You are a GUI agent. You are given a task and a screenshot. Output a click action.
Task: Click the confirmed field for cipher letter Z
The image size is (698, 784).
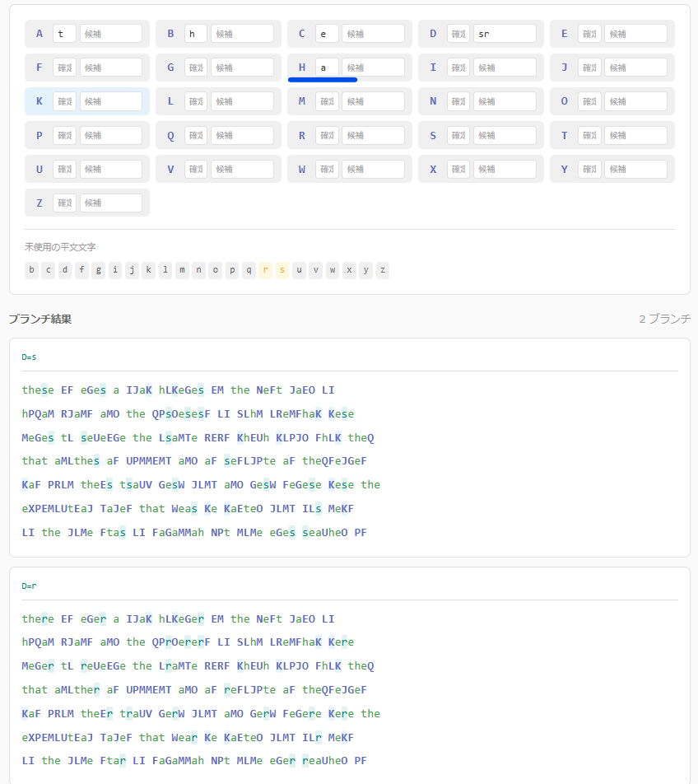coord(64,203)
